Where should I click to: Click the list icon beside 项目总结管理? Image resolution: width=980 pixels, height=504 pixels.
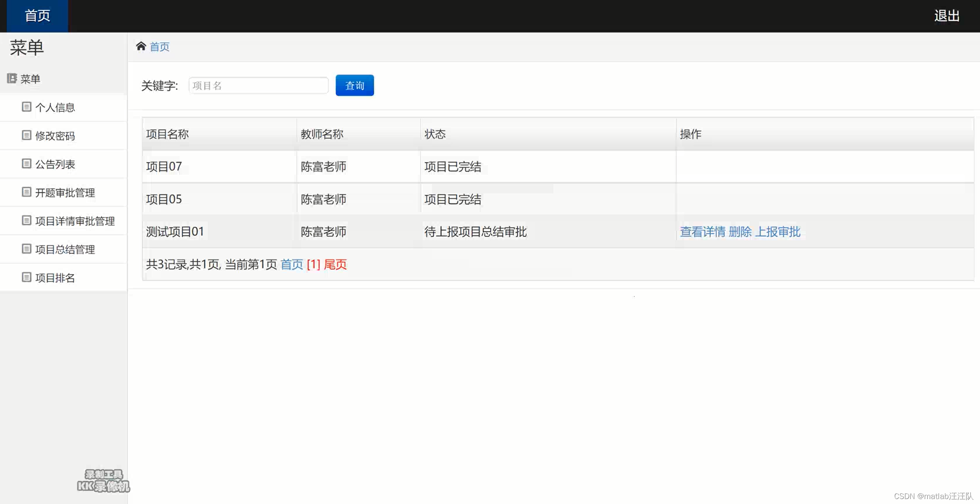pyautogui.click(x=27, y=249)
